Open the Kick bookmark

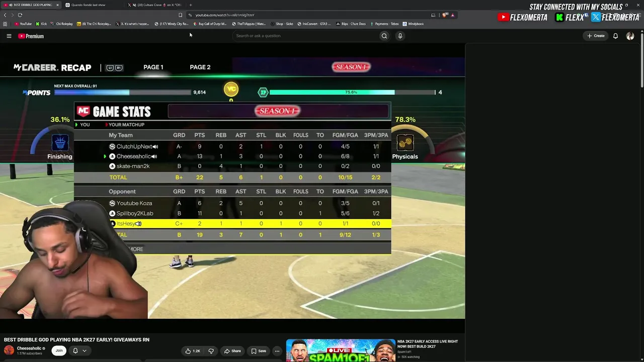click(x=41, y=24)
